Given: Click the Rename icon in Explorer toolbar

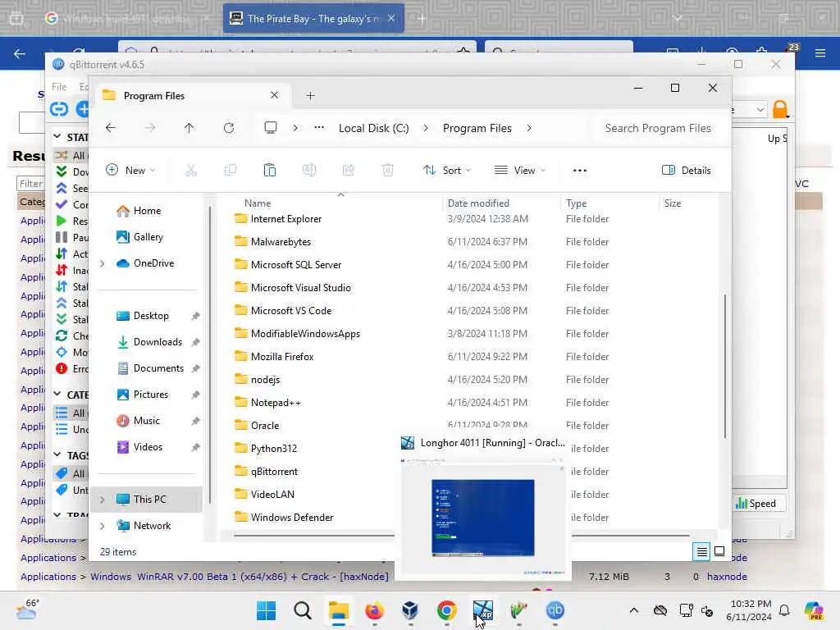Looking at the screenshot, I should pyautogui.click(x=309, y=171).
